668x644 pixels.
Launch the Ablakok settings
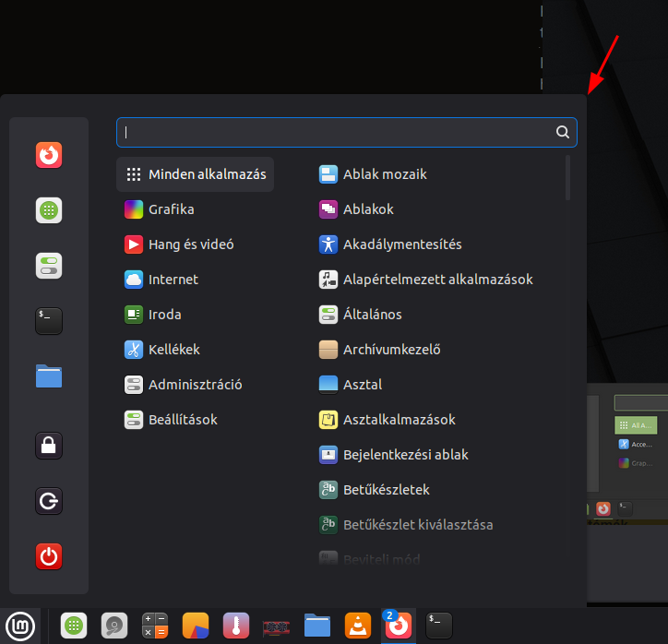[x=356, y=209]
